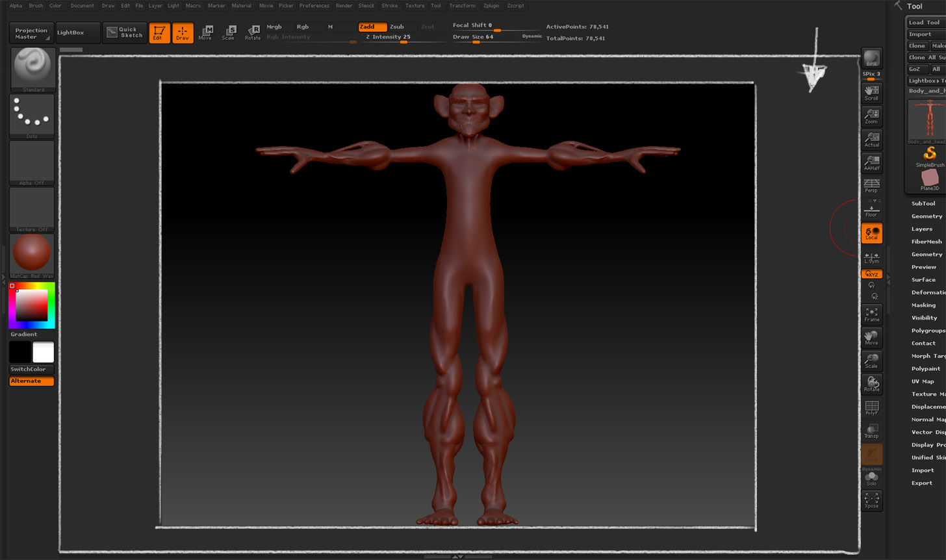The height and width of the screenshot is (560, 946).
Task: Click the Draw mode button
Action: pyautogui.click(x=183, y=33)
